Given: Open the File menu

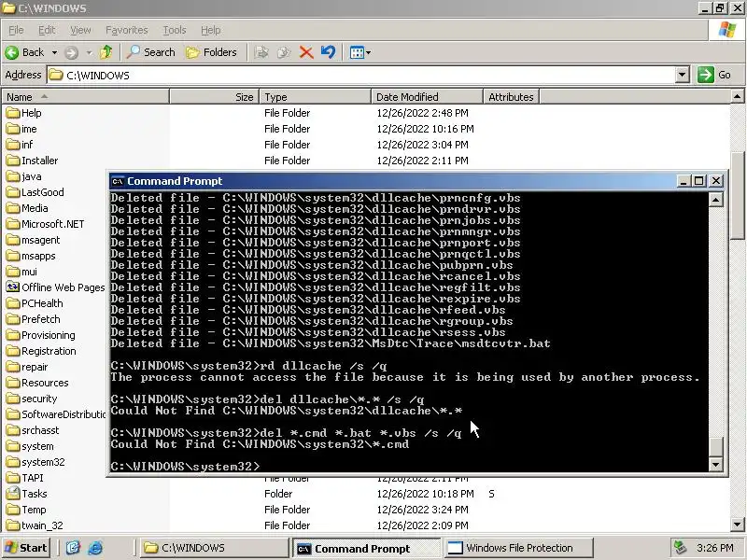Looking at the screenshot, I should coord(16,30).
